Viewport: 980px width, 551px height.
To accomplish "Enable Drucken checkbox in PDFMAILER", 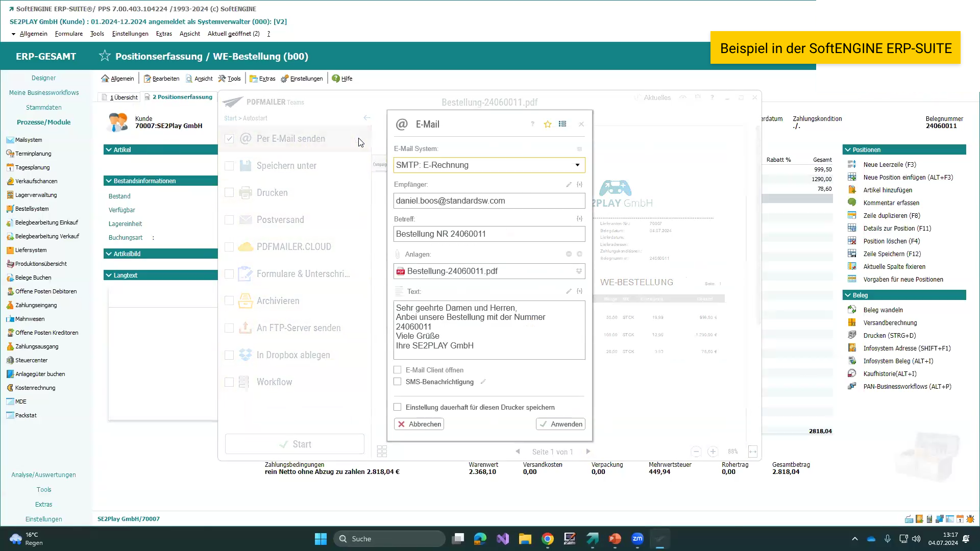I will (x=229, y=193).
